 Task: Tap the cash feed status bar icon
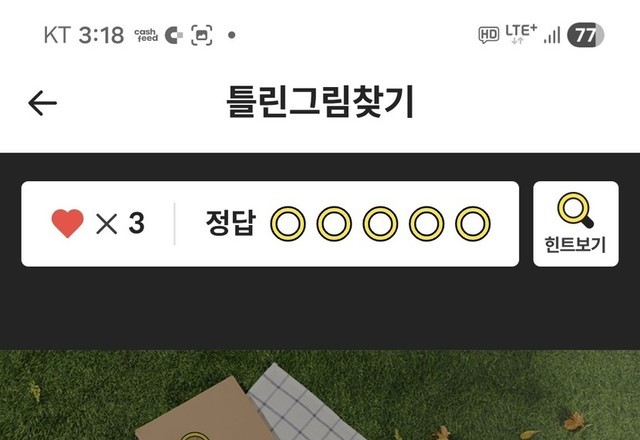click(146, 35)
